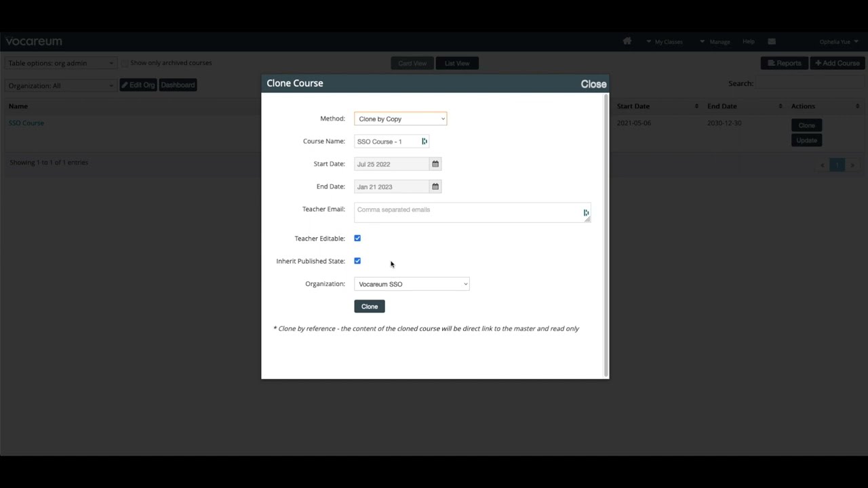The height and width of the screenshot is (488, 868).
Task: Click the Course Name input field
Action: [391, 141]
